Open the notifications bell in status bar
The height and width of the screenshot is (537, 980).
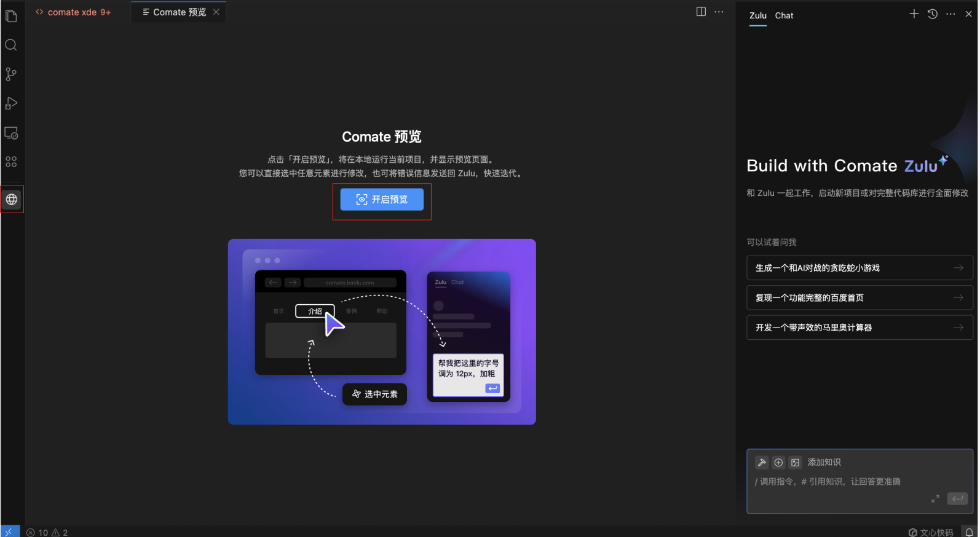pos(970,532)
